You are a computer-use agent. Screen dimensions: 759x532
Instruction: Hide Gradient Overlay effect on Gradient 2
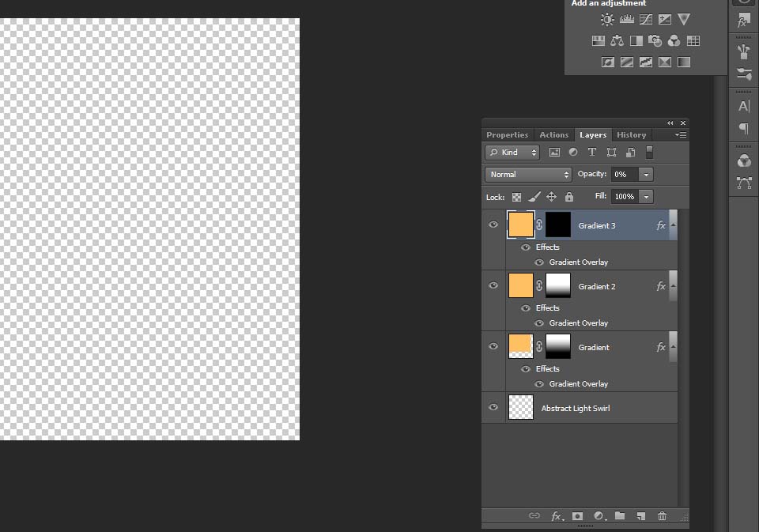(539, 323)
